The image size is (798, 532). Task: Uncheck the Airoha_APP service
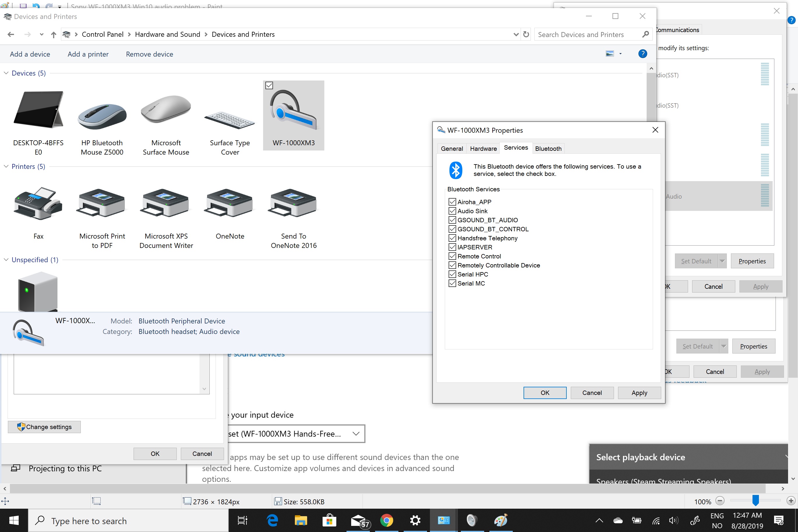coord(452,202)
